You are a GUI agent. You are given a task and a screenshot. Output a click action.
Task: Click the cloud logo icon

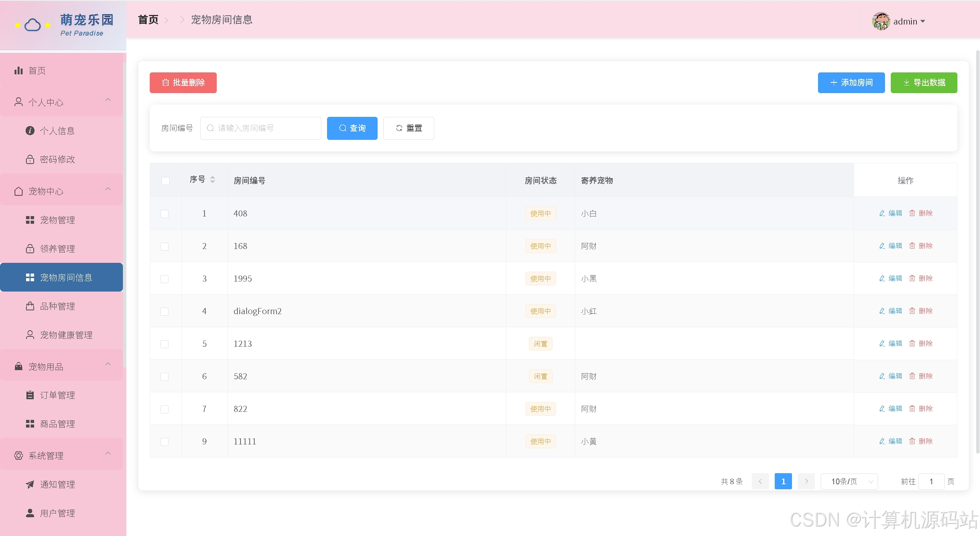[33, 25]
